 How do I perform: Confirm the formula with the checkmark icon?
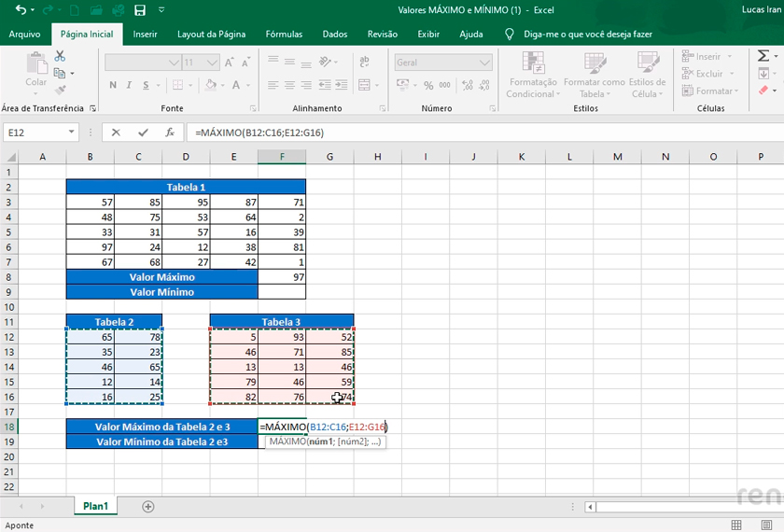point(143,133)
